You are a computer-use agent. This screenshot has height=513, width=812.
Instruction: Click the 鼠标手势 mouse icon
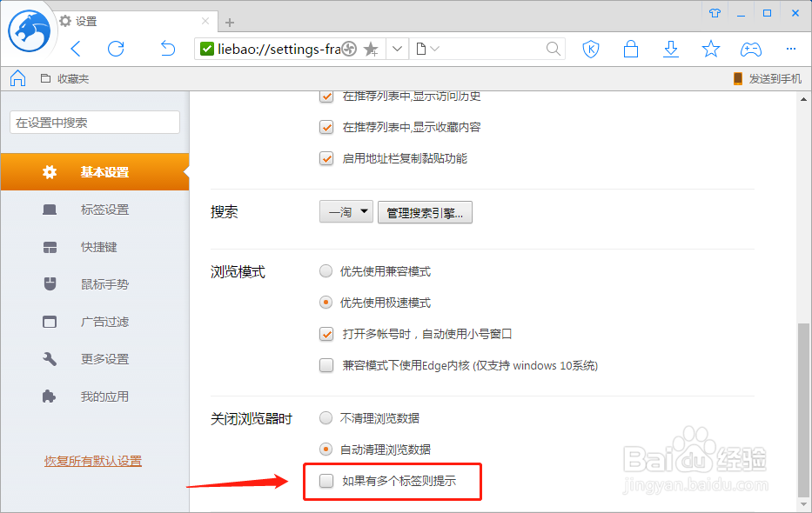[x=50, y=284]
